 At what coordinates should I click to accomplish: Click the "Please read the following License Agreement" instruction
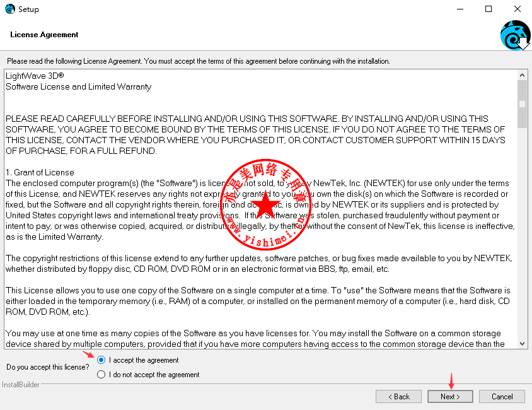pos(199,61)
